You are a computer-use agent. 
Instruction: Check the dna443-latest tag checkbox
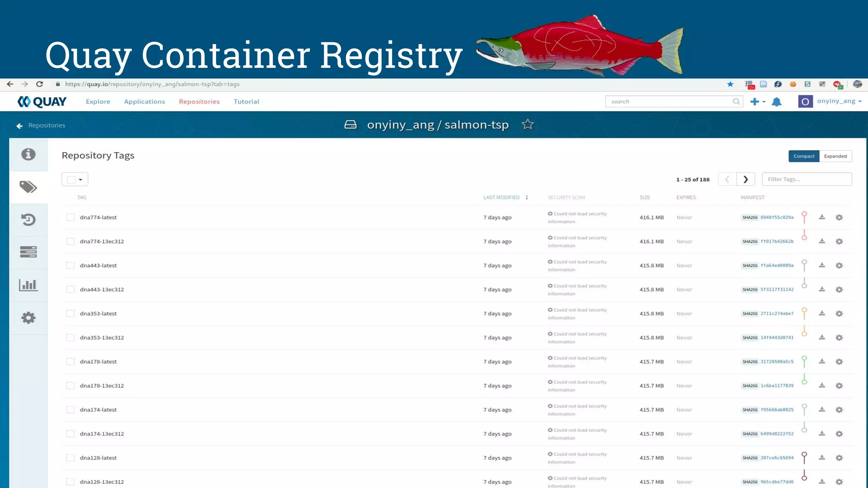pyautogui.click(x=70, y=266)
